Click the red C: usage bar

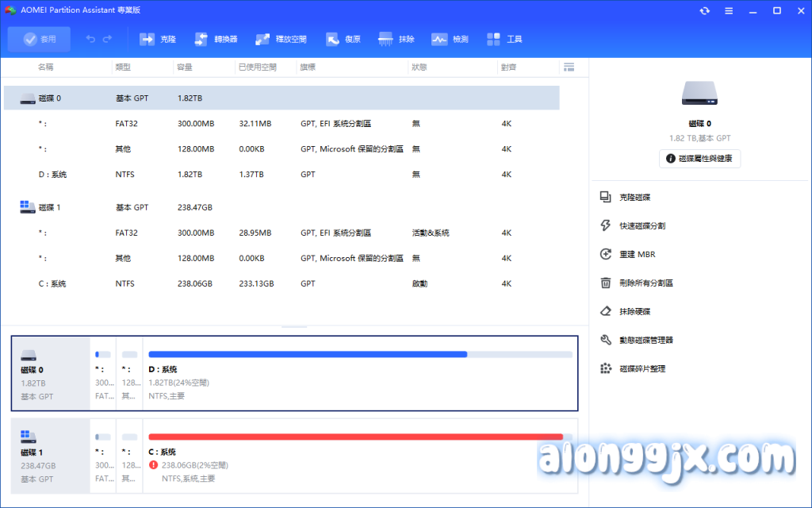pyautogui.click(x=355, y=437)
